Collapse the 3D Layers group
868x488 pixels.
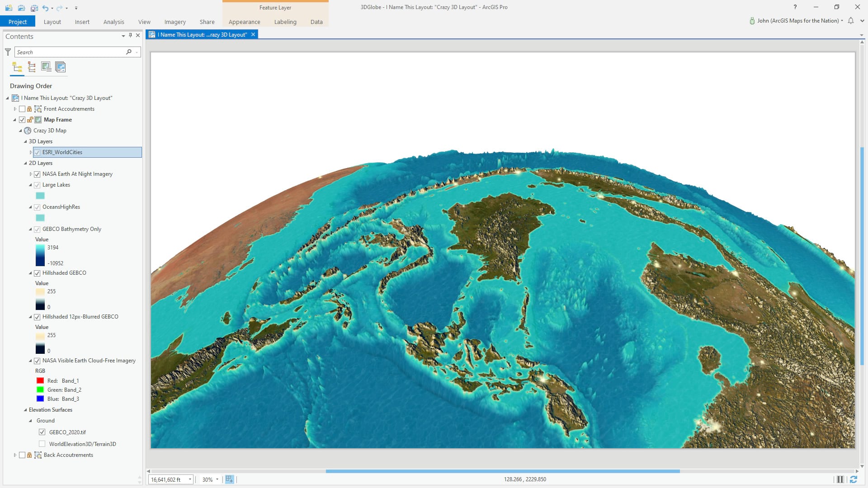(25, 141)
